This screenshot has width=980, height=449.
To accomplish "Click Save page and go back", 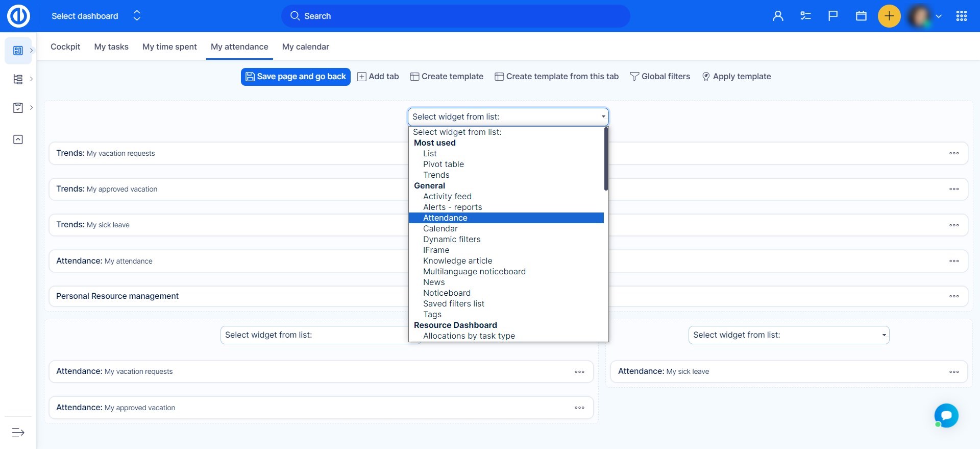I will pos(296,77).
